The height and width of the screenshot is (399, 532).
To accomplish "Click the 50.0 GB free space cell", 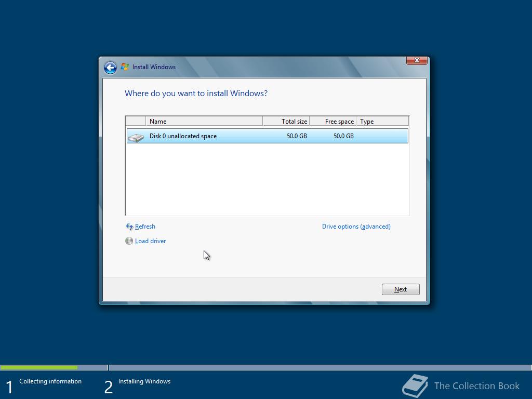I will coord(343,136).
